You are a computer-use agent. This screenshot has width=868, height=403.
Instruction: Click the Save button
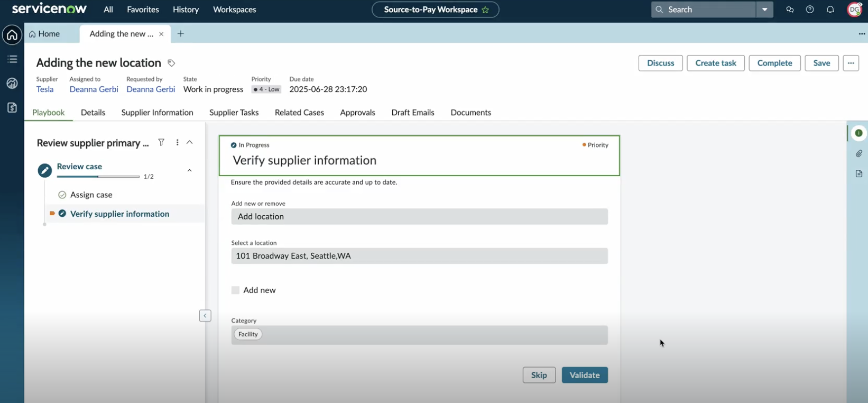point(821,63)
